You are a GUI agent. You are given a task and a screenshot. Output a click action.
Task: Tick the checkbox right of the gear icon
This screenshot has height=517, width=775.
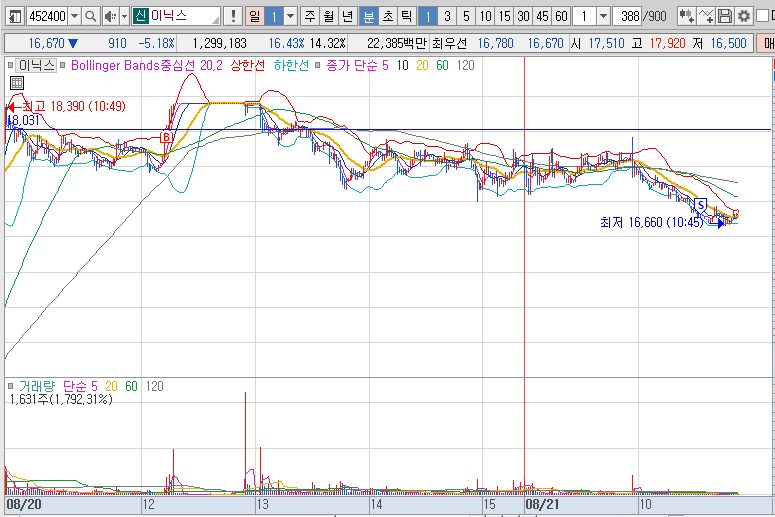point(762,16)
